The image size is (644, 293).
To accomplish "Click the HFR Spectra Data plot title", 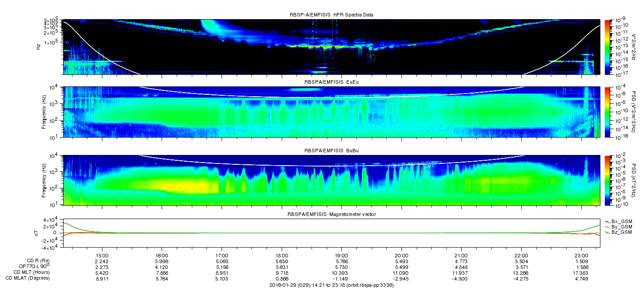I will click(x=332, y=15).
